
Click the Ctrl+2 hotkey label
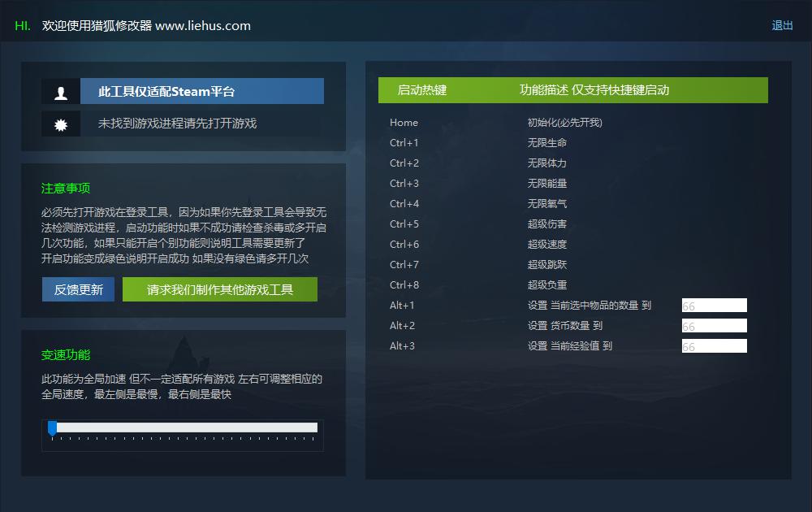404,163
